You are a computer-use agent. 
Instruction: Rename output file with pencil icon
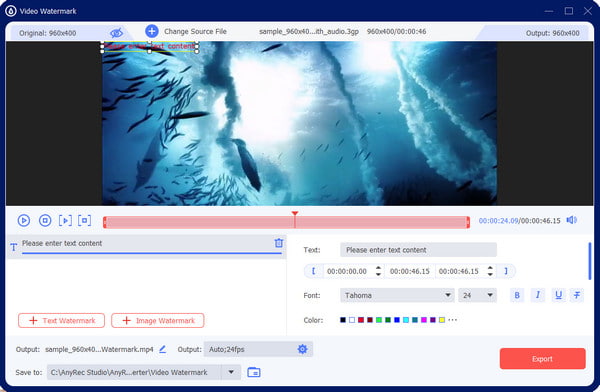tap(163, 349)
